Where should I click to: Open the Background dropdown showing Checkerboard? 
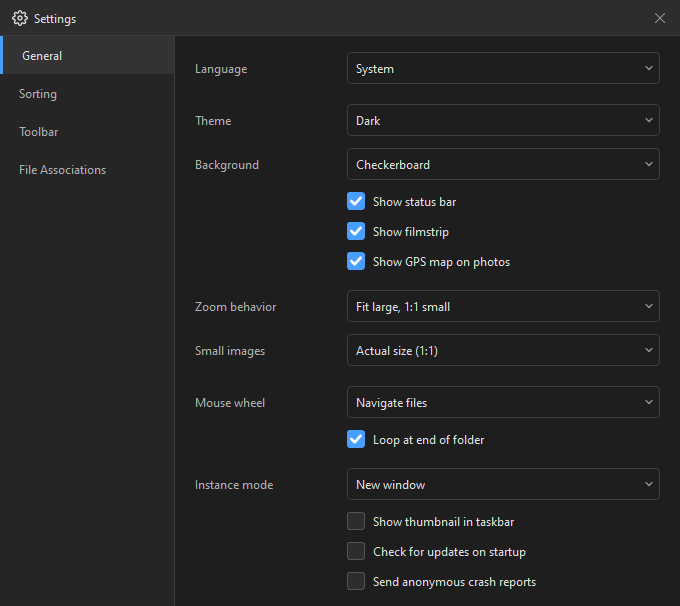503,164
